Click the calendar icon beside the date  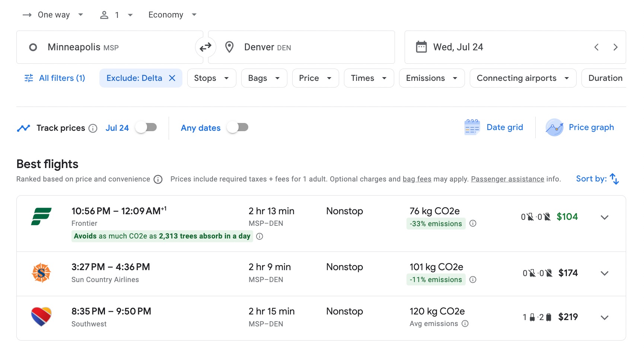pos(421,46)
